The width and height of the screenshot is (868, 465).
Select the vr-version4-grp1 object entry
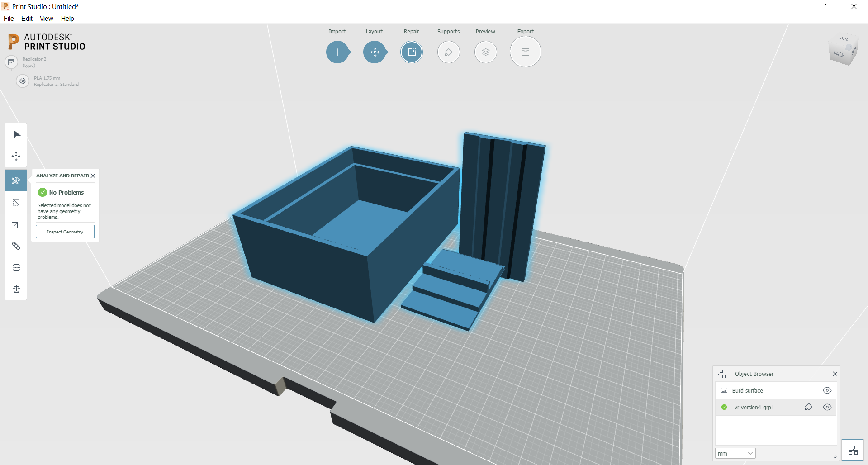point(754,407)
